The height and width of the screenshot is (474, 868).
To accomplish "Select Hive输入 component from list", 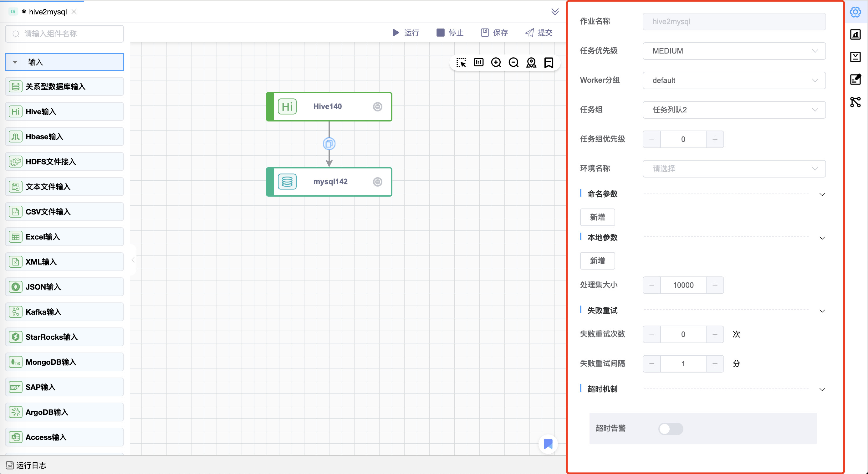I will pos(64,111).
